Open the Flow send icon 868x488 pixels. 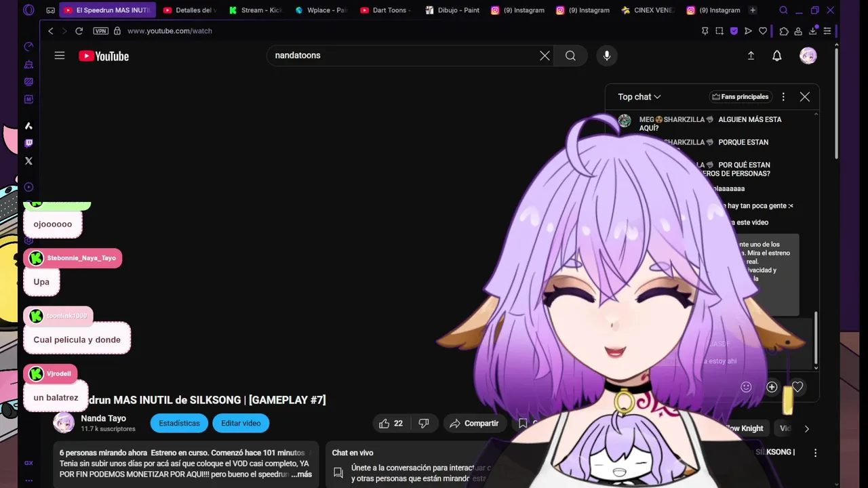(748, 31)
